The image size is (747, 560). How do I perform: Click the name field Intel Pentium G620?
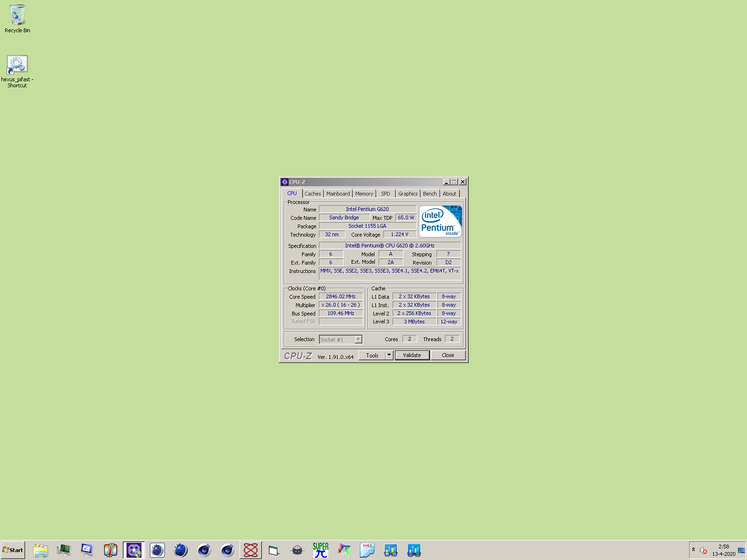[x=367, y=209]
